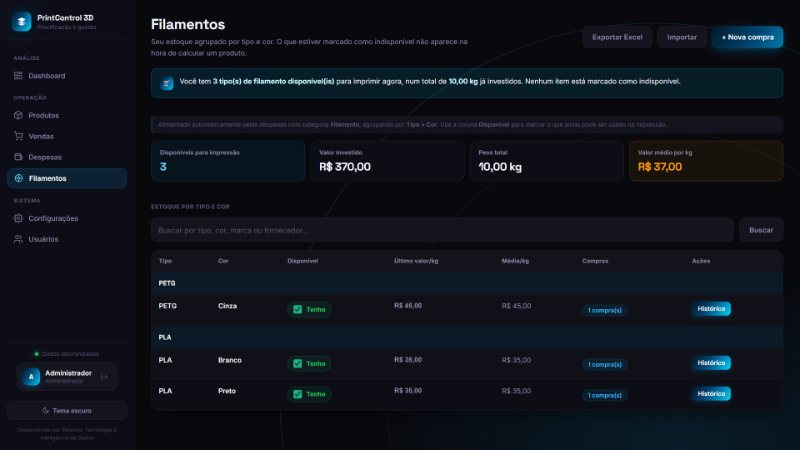The image size is (800, 450).
Task: Click the moon icon in Tema escuro
Action: coord(45,410)
